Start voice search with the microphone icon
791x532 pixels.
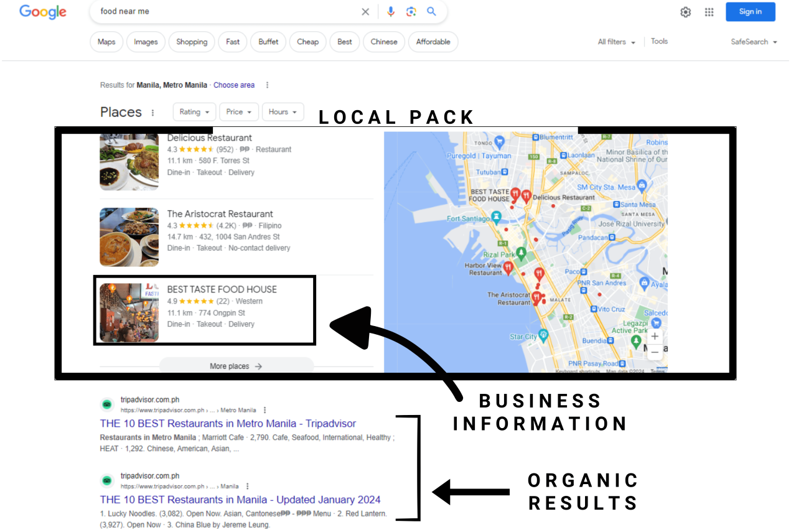(x=391, y=11)
